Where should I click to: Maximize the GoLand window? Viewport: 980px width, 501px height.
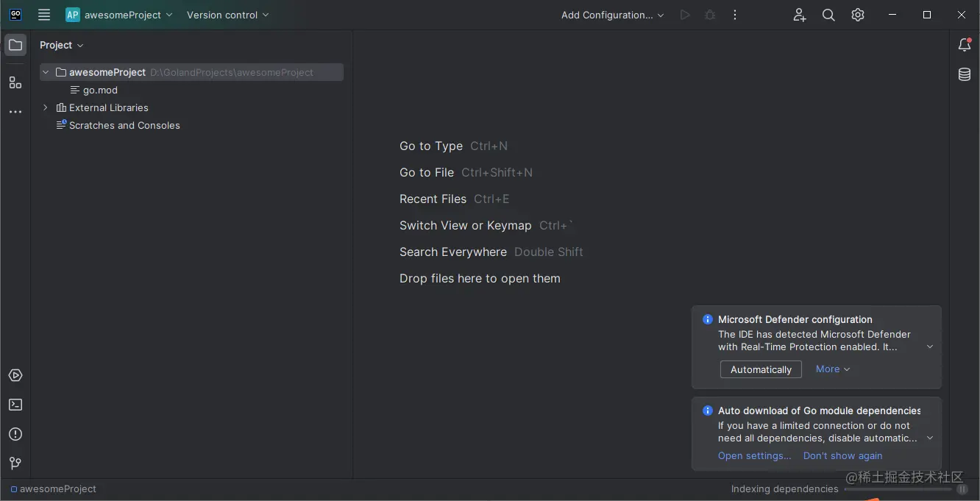pos(927,15)
